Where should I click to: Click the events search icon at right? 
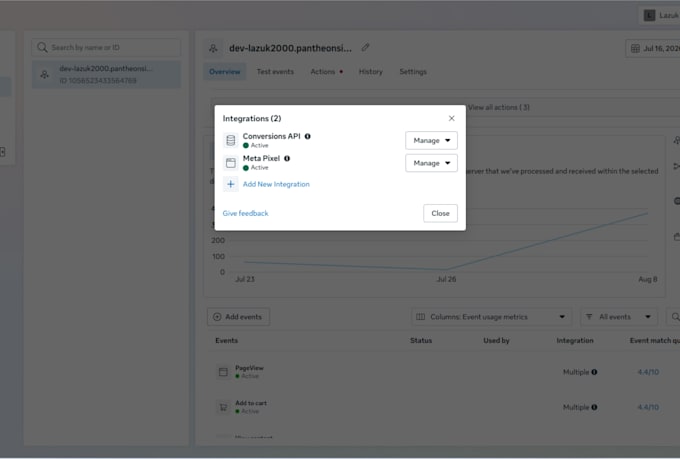pos(675,317)
